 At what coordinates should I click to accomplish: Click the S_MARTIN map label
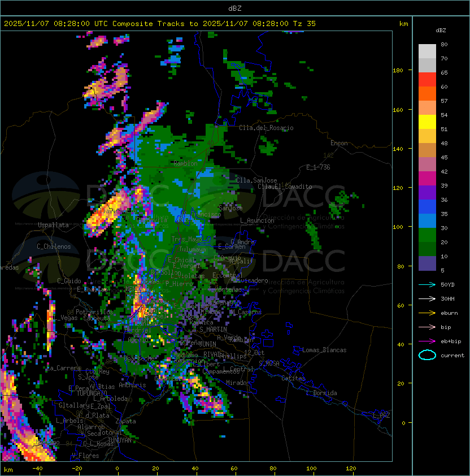point(214,330)
